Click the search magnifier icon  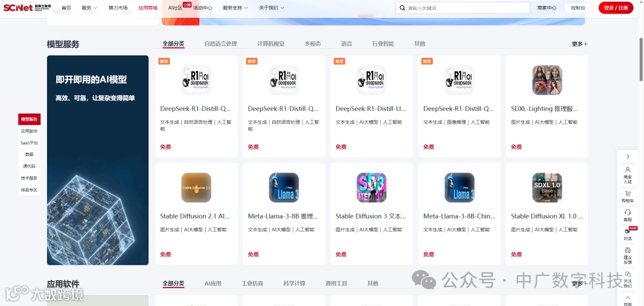point(402,8)
